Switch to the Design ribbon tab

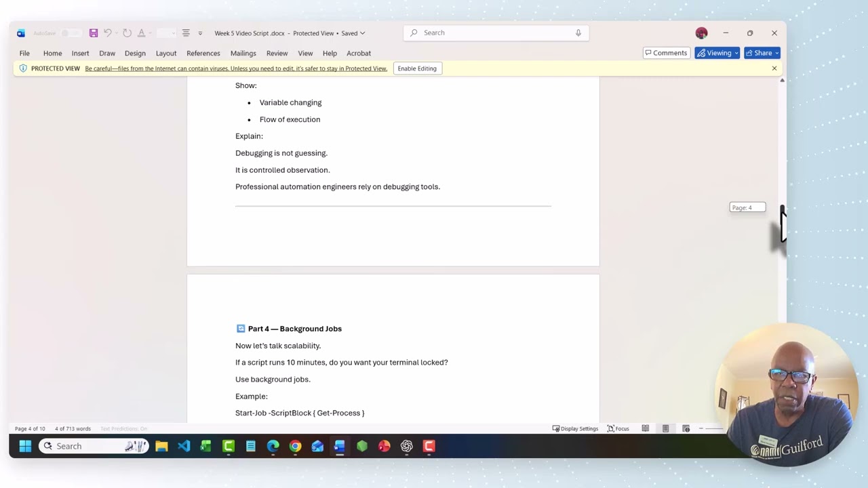click(x=135, y=53)
